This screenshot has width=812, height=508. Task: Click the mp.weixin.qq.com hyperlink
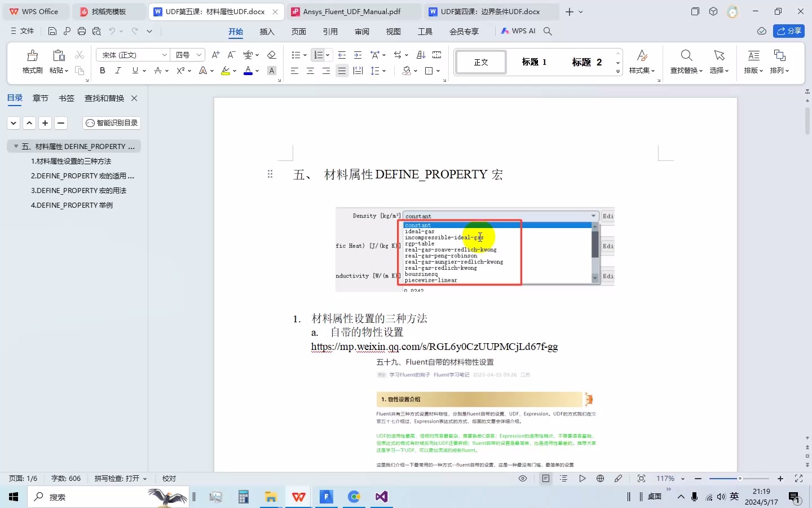(x=434, y=347)
